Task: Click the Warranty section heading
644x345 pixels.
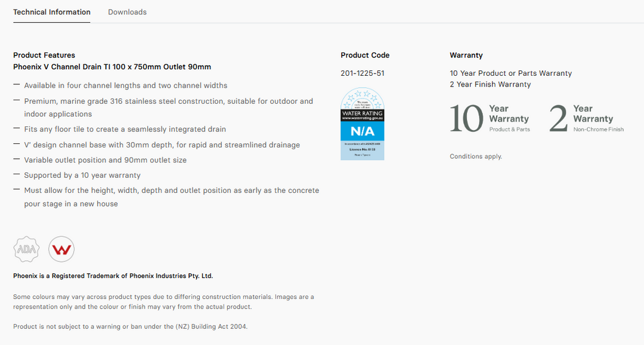Action: pos(466,55)
